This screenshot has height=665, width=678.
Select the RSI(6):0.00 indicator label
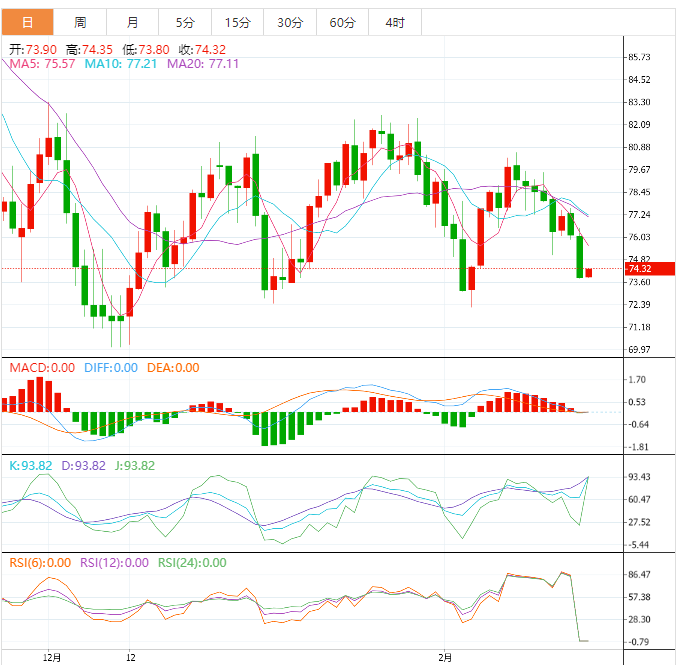pos(40,563)
